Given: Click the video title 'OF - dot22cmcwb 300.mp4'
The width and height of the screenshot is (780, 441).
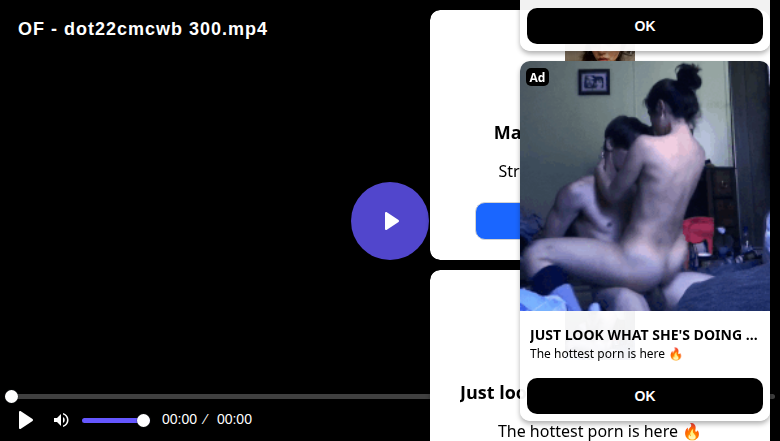Looking at the screenshot, I should coord(143,29).
